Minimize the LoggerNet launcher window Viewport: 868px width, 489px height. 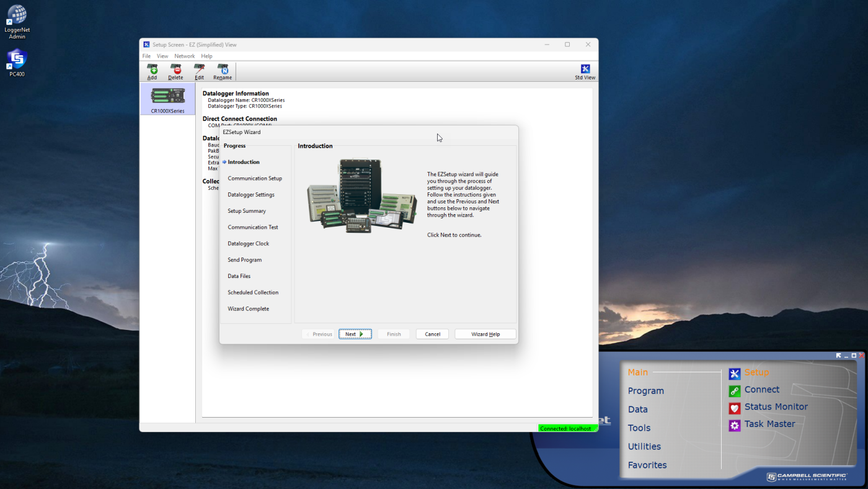(x=846, y=356)
